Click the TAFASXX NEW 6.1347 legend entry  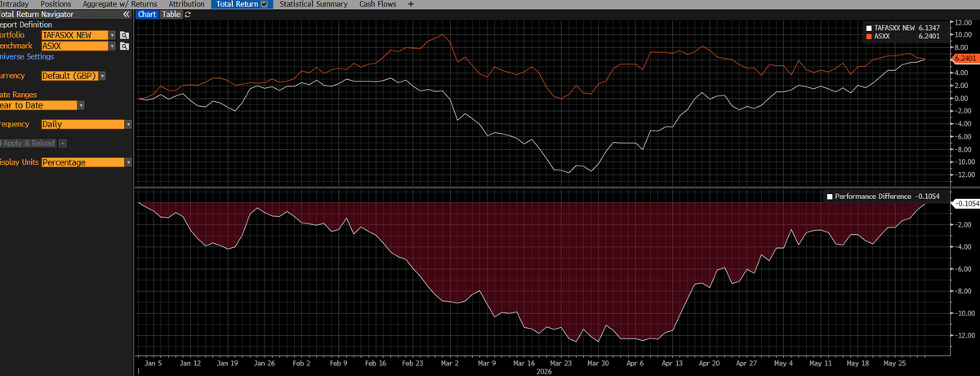tap(902, 28)
